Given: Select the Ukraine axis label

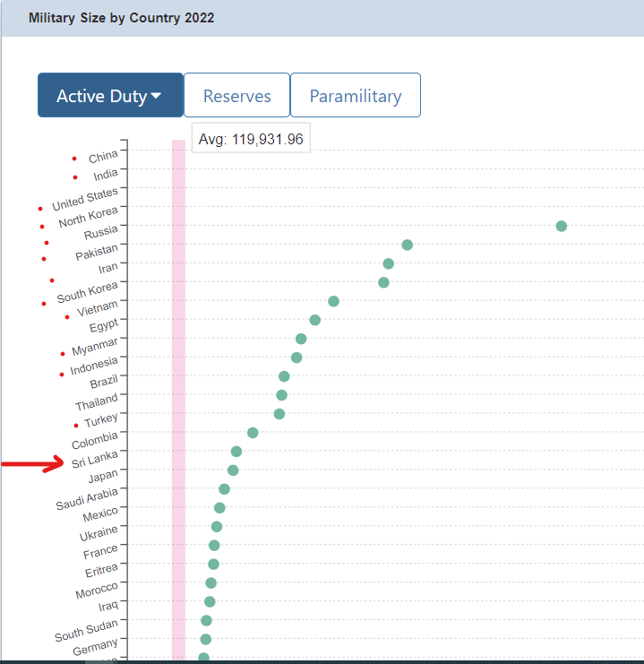Looking at the screenshot, I should [99, 533].
